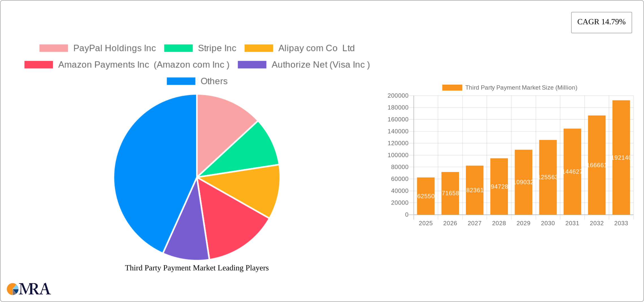Click the 2026 x-axis label
Image resolution: width=644 pixels, height=302 pixels.
click(450, 223)
